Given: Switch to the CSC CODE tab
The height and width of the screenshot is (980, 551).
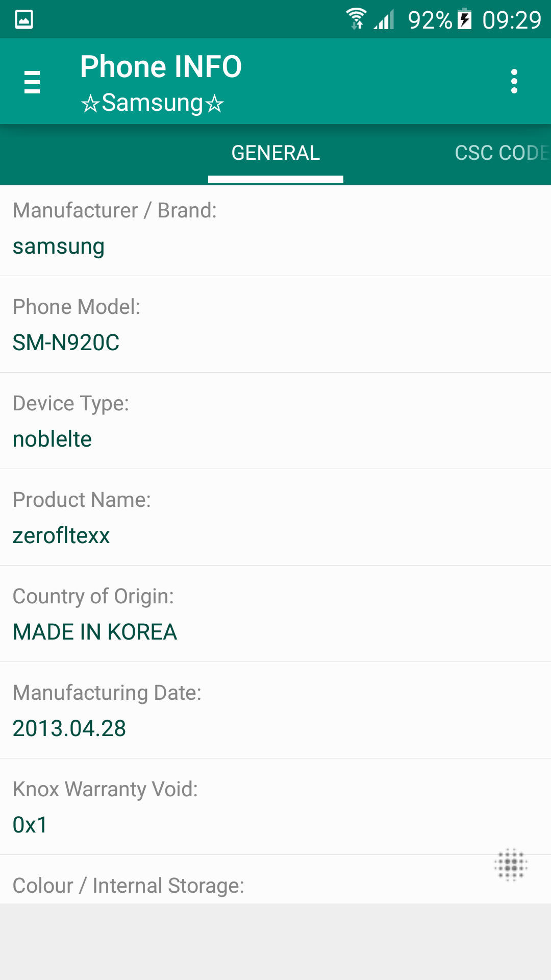Looking at the screenshot, I should click(503, 153).
